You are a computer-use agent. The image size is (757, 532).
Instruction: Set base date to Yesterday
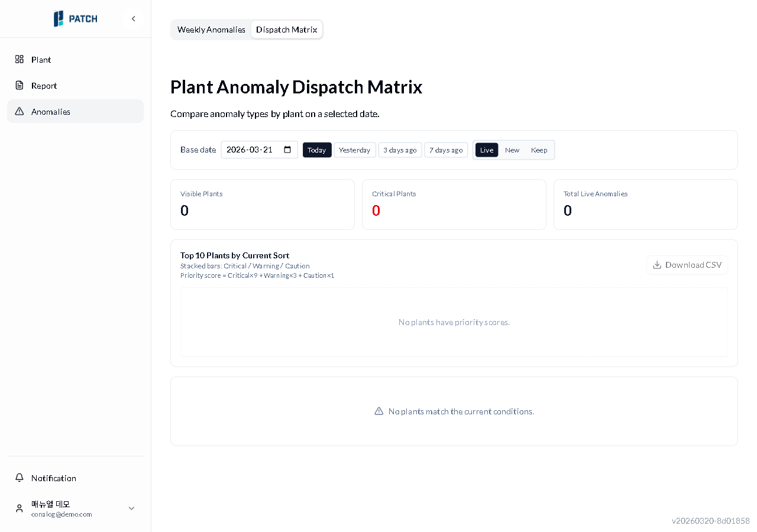pos(355,150)
